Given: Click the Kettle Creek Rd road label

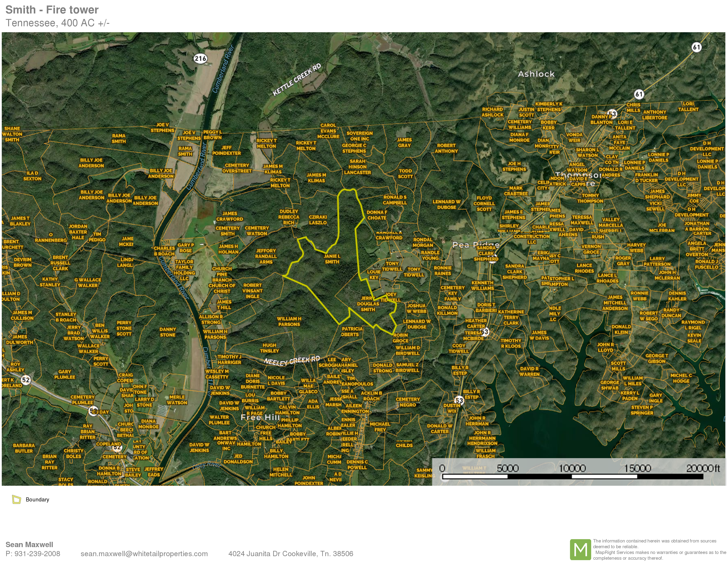Looking at the screenshot, I should point(297,80).
